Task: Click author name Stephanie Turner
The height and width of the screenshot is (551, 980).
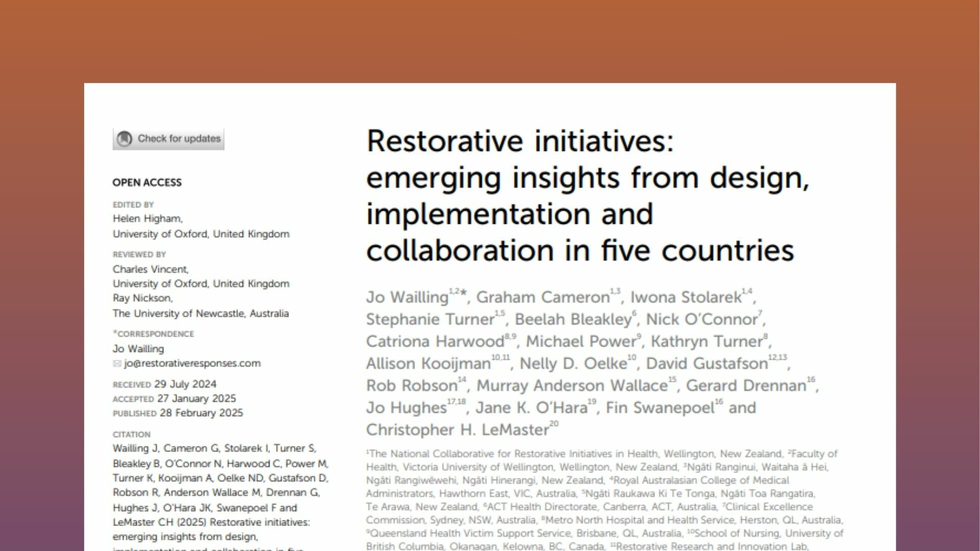Action: click(x=430, y=319)
